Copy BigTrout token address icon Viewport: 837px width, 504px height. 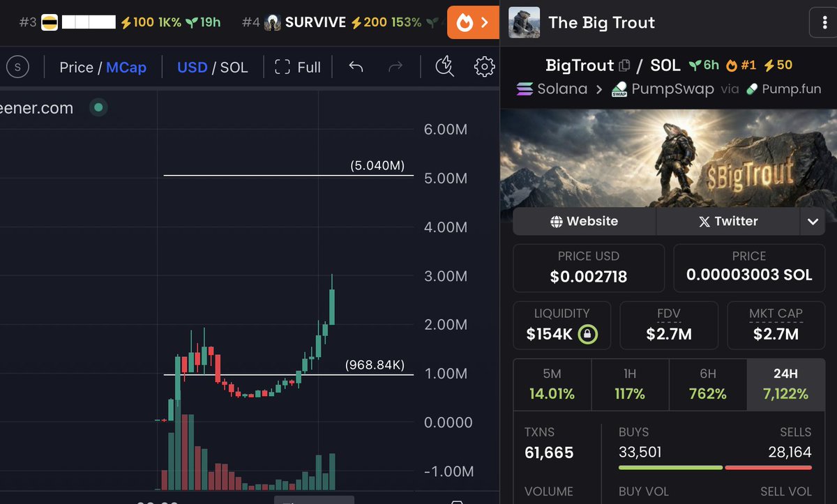coord(624,66)
